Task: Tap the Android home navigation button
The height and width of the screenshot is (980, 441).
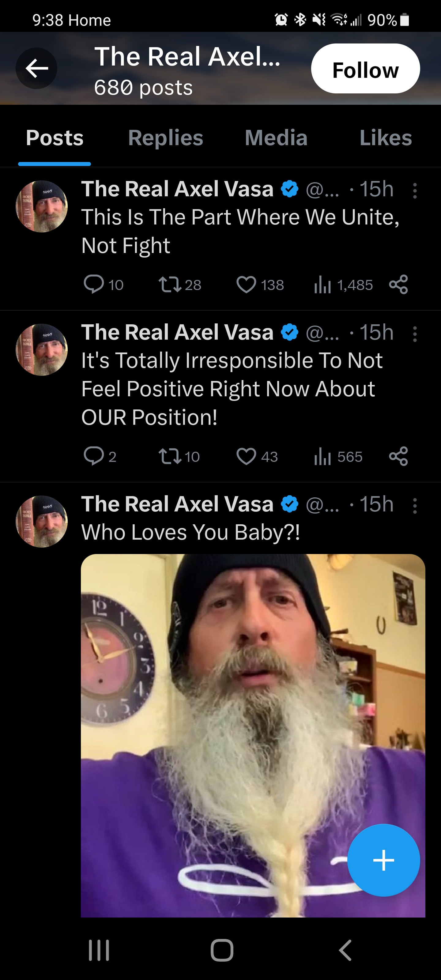Action: (x=222, y=950)
